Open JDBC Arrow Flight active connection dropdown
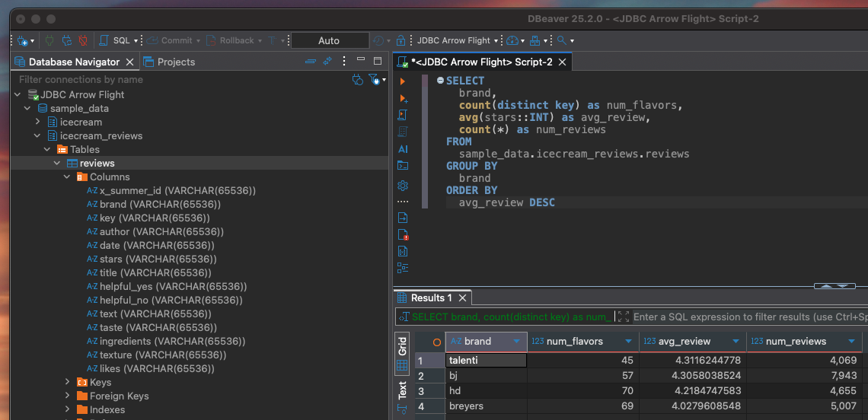The width and height of the screenshot is (868, 420). (457, 40)
